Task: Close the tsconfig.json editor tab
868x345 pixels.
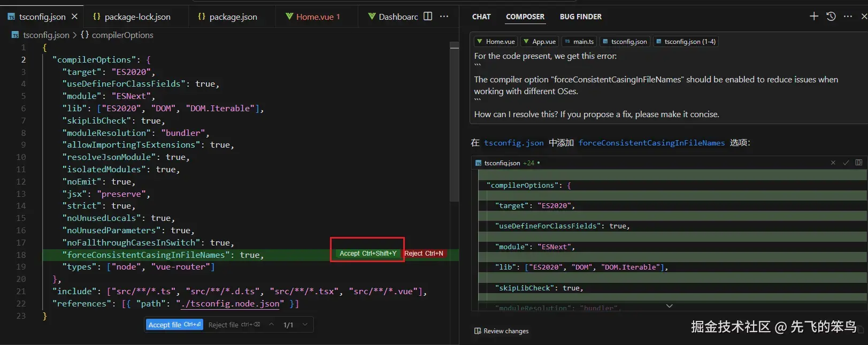Action: point(74,17)
